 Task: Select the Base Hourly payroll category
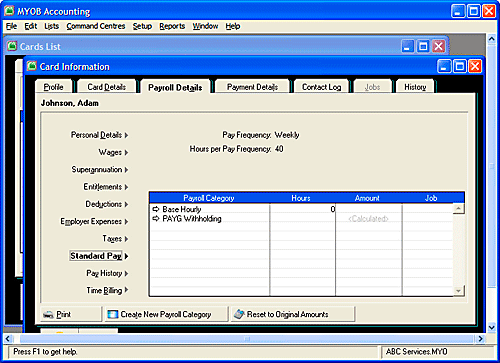tap(182, 209)
